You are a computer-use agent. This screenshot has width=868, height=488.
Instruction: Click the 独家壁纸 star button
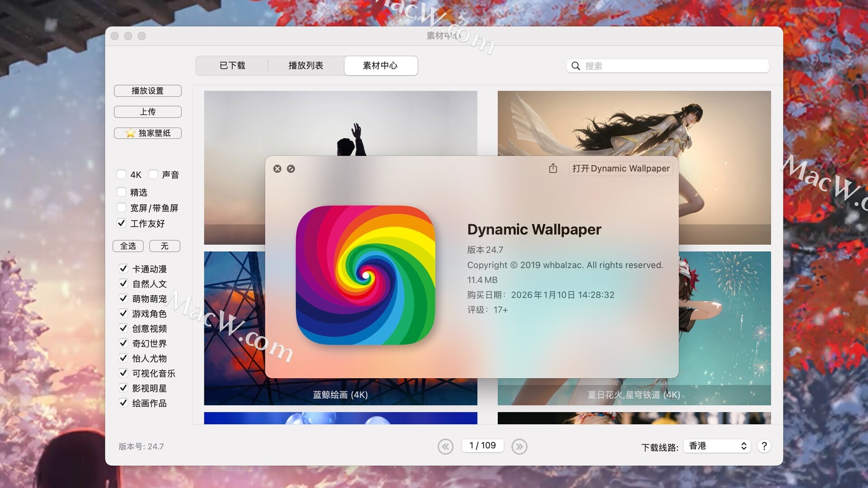point(147,133)
